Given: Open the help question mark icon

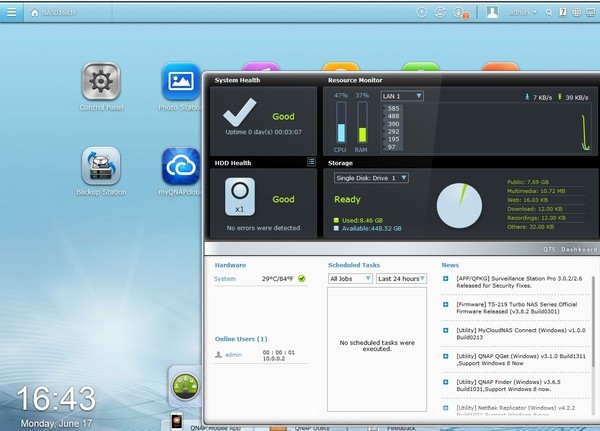Looking at the screenshot, I should [563, 12].
